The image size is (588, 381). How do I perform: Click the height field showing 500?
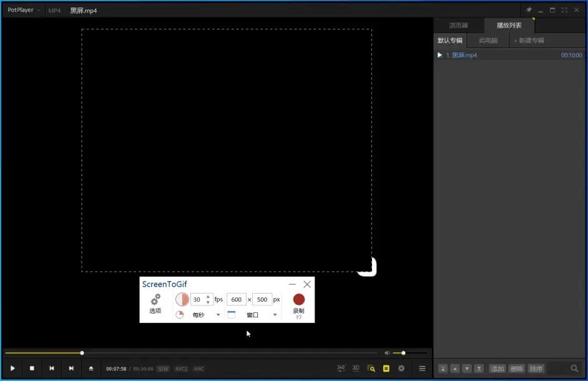click(x=262, y=300)
